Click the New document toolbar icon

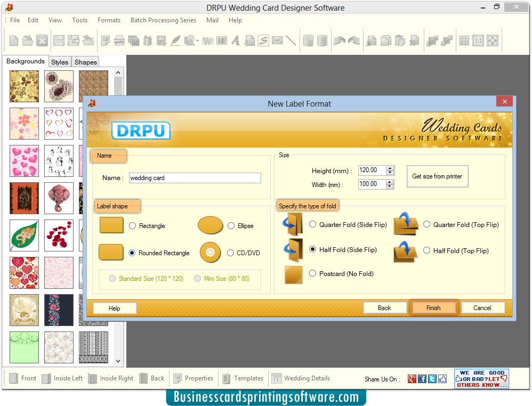point(14,40)
